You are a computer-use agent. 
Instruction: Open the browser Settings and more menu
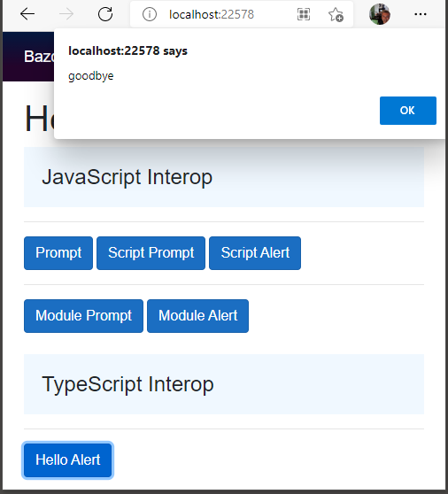[x=421, y=14]
